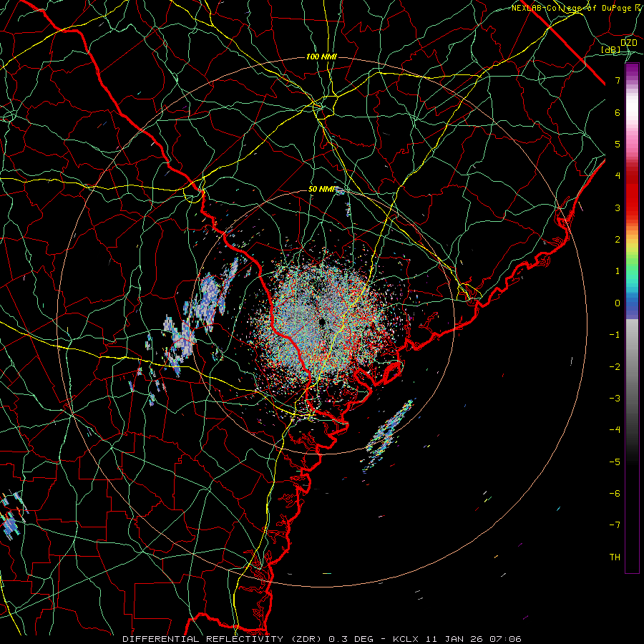This screenshot has width=644, height=644.
Task: Click the -3 value on the color scale
Action: (615, 399)
